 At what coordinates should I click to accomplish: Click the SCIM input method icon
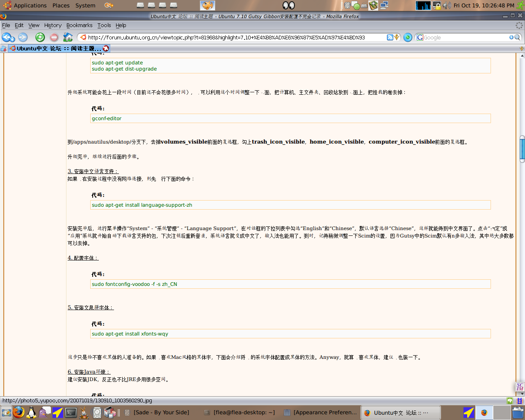[520, 387]
